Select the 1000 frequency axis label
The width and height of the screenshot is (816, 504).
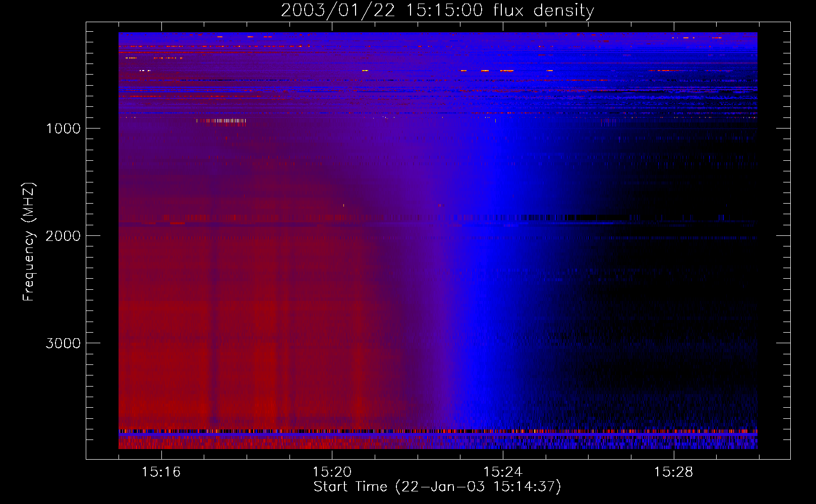point(63,129)
